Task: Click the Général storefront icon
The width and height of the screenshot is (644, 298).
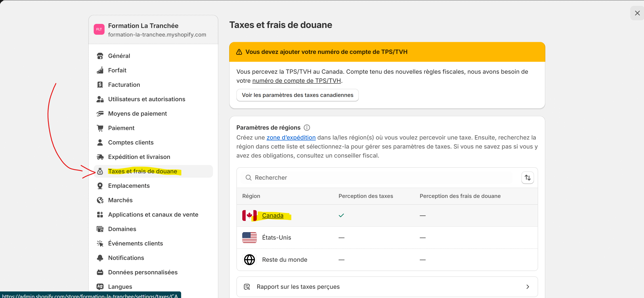Action: tap(100, 56)
